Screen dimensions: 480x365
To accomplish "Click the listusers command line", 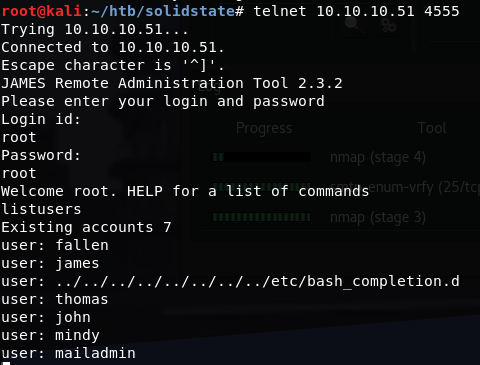I will coord(41,209).
